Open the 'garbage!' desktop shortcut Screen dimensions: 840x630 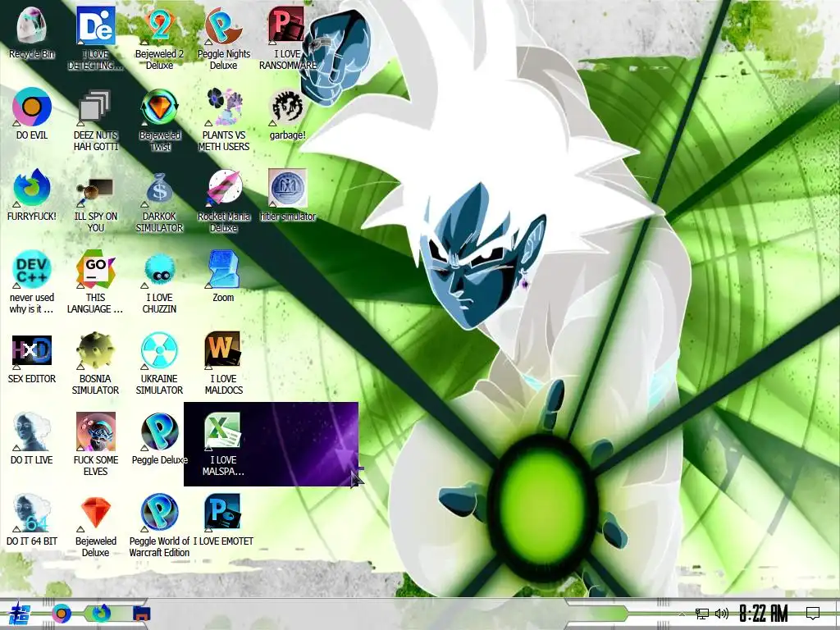point(287,107)
